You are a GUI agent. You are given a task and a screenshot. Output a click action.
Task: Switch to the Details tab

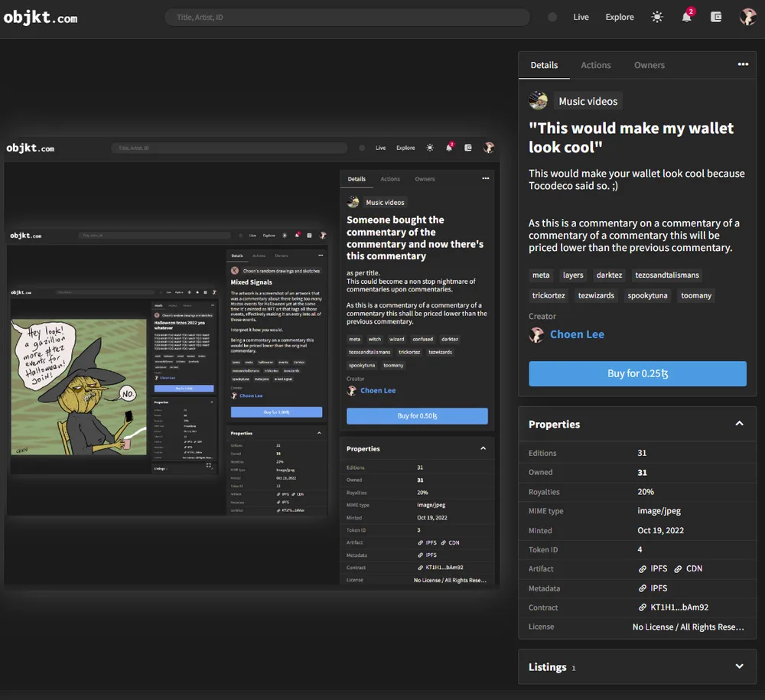544,65
